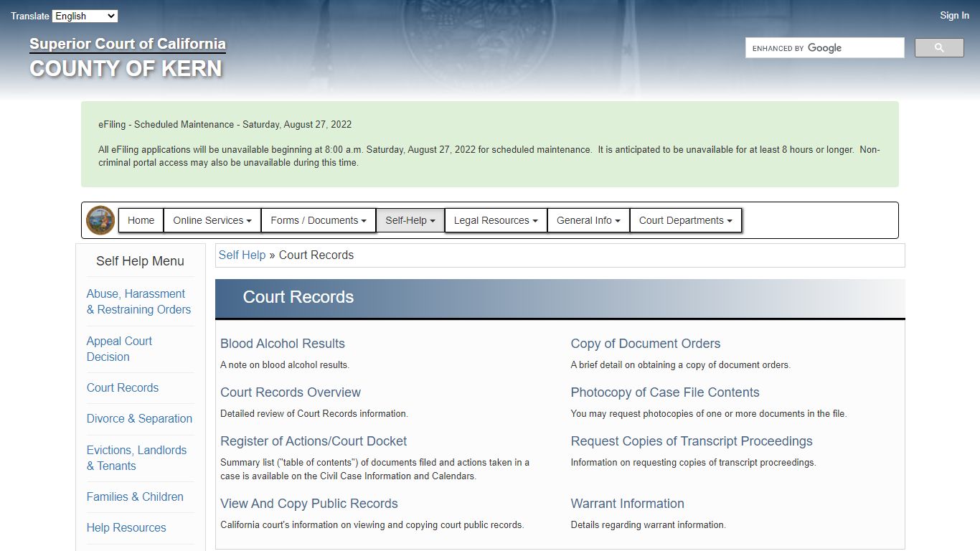
Task: Select the Home menu item
Action: (141, 220)
